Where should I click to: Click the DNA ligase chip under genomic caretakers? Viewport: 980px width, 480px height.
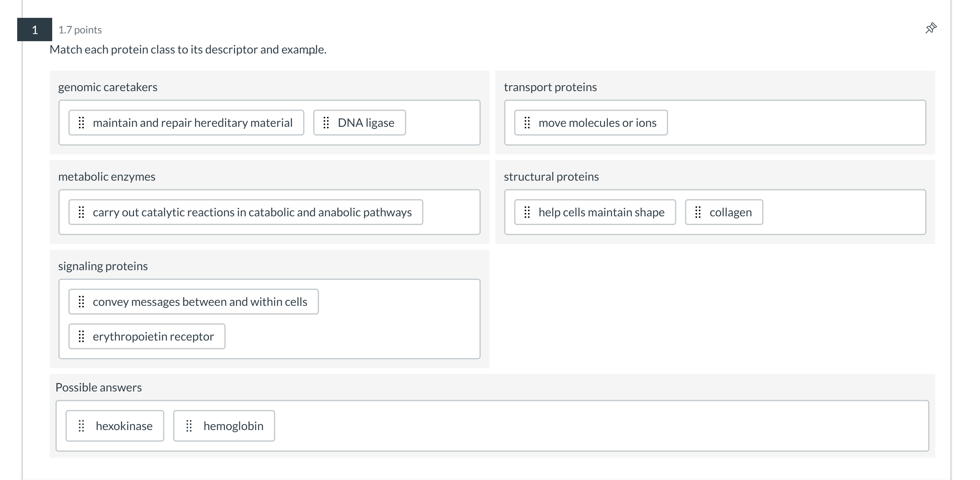click(366, 123)
